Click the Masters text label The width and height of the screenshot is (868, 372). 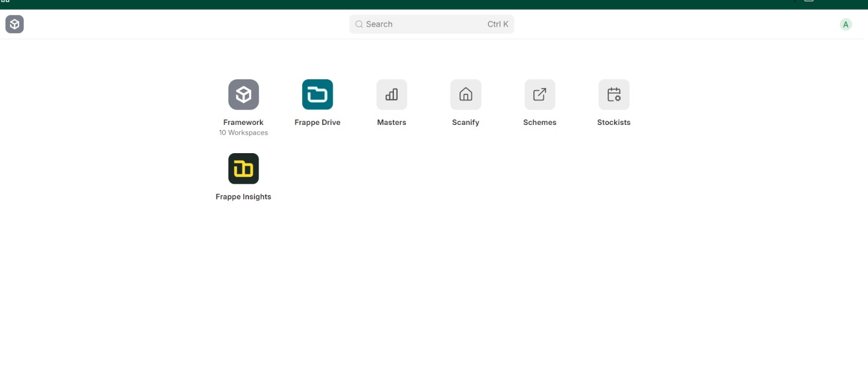pos(391,123)
